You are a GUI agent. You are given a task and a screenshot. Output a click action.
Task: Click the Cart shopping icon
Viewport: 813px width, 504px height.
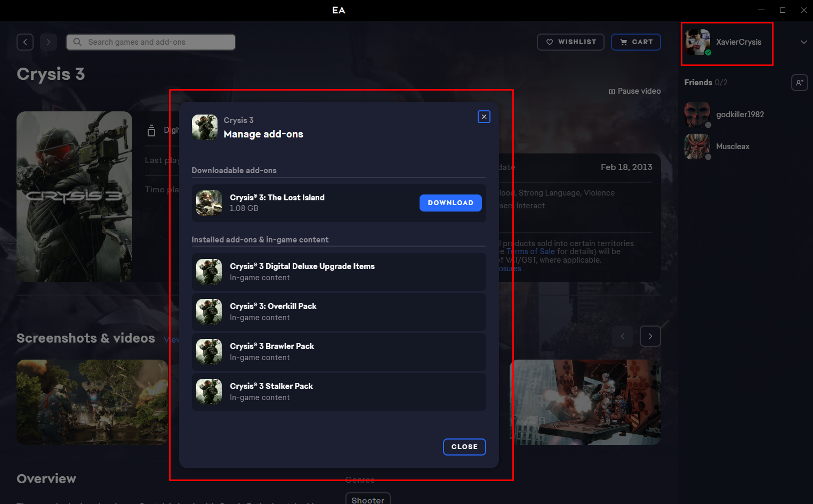[624, 42]
